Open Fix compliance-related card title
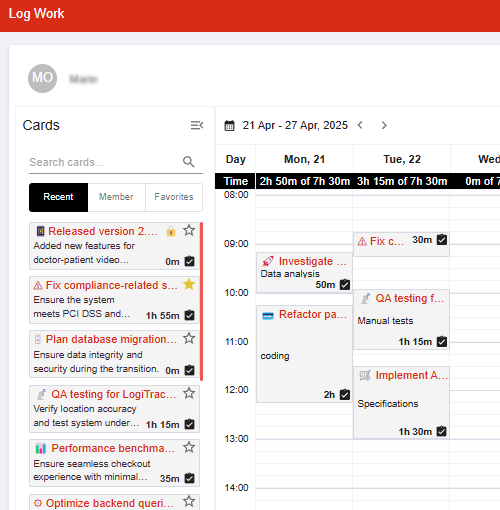 click(x=111, y=285)
